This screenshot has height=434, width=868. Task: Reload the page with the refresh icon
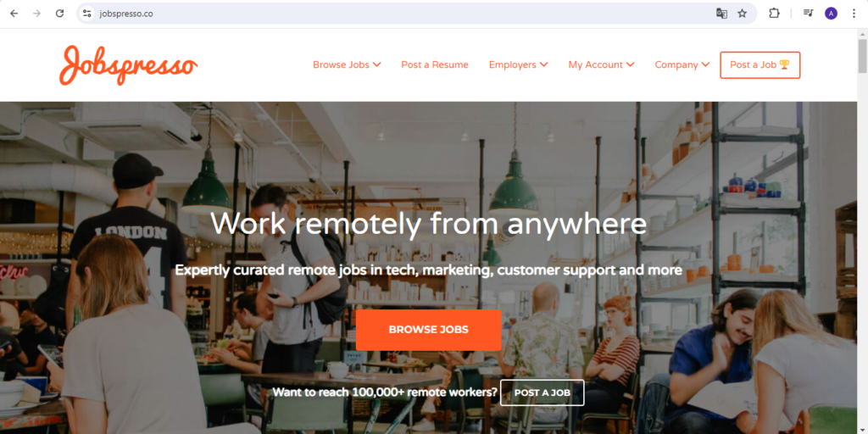tap(60, 14)
